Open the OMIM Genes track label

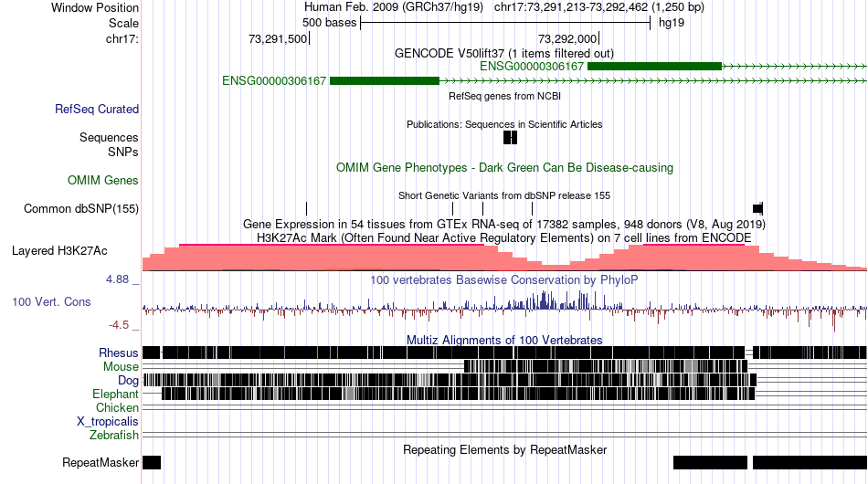102,180
